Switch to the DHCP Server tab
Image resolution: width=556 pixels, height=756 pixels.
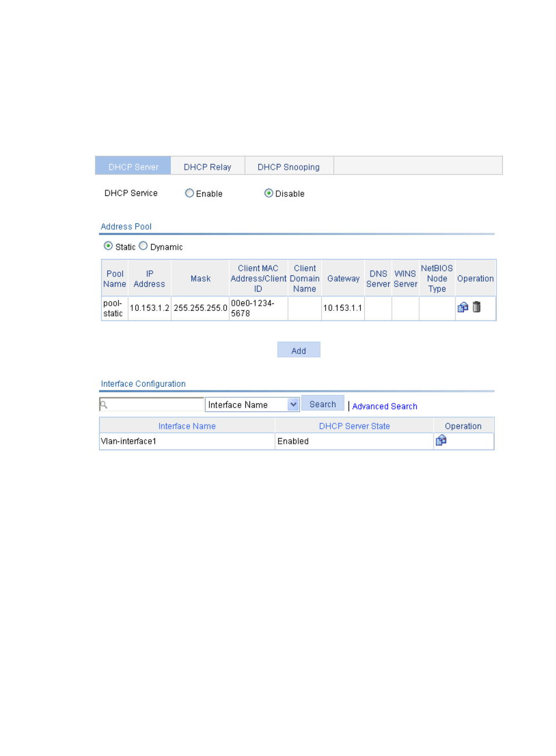click(x=133, y=167)
